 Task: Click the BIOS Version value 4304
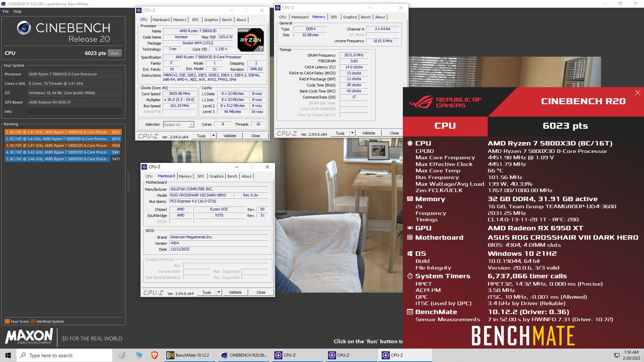(219, 243)
